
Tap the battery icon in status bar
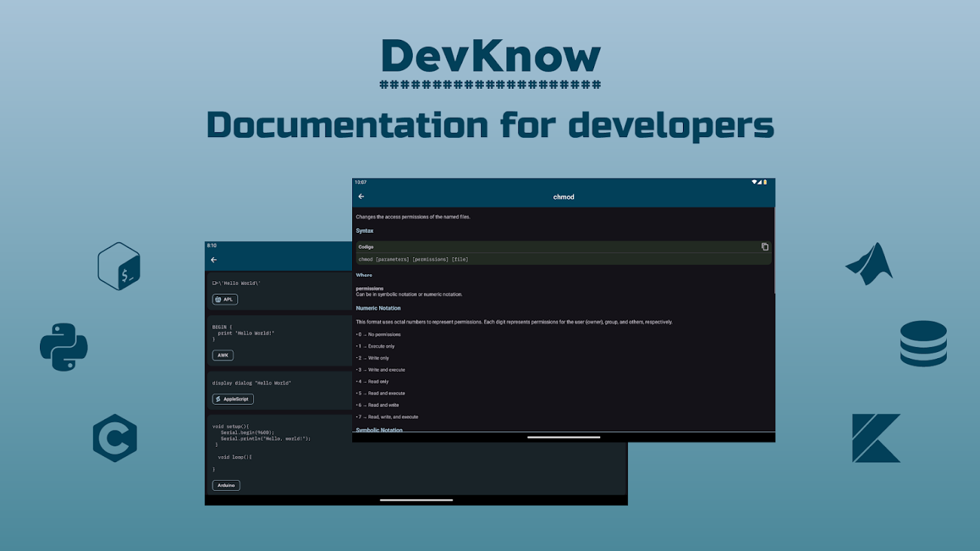coord(764,183)
